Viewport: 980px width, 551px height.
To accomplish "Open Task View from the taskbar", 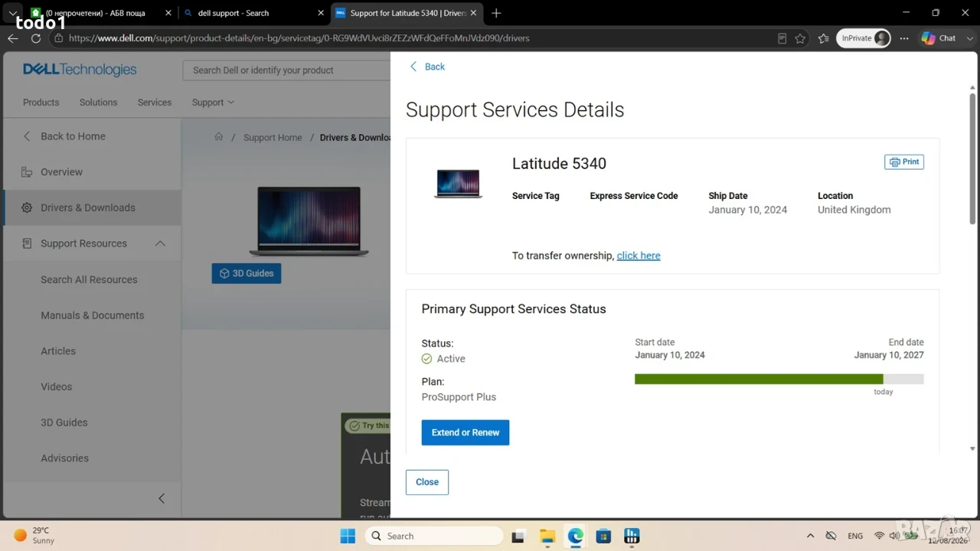I will click(x=518, y=536).
